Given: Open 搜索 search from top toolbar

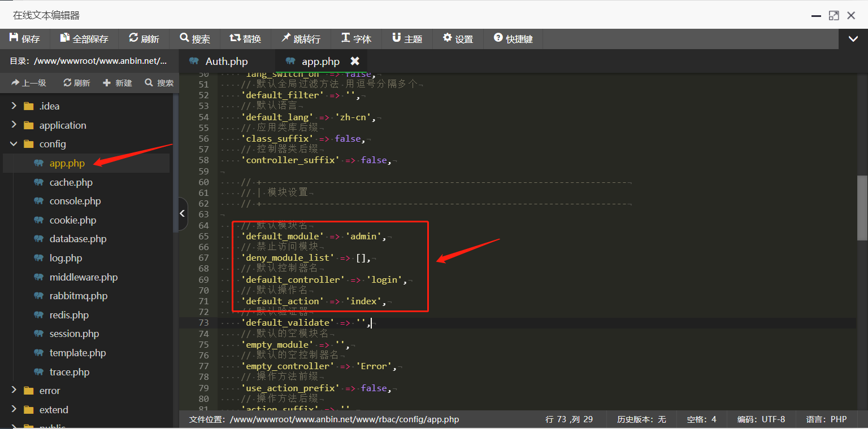Looking at the screenshot, I should pos(195,39).
